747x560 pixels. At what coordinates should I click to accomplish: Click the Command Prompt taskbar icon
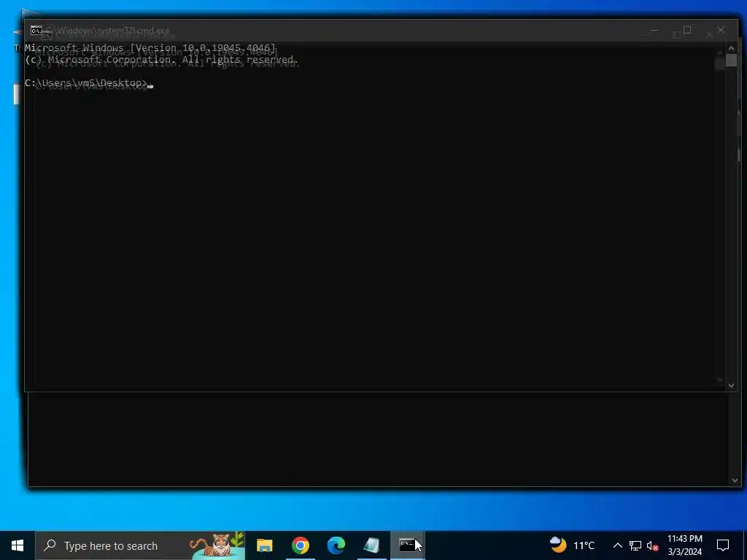407,545
